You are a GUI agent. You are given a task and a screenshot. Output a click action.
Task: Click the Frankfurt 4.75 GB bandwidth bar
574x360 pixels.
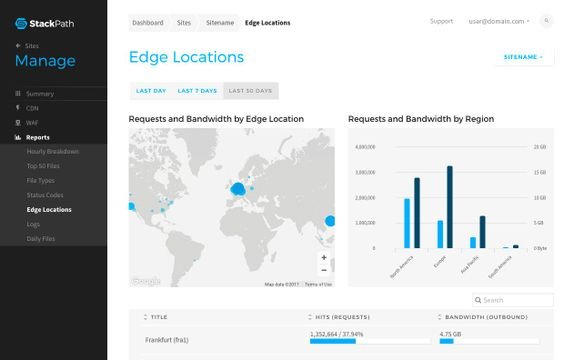click(489, 341)
